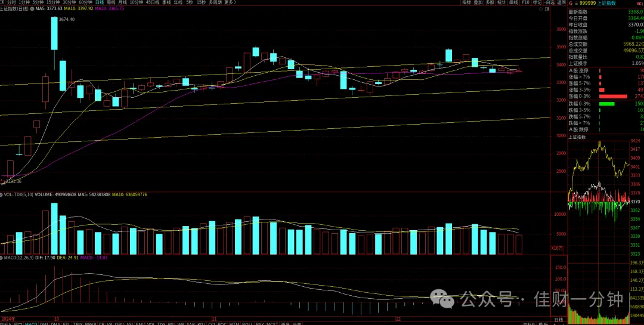Image resolution: width=644 pixels, height=325 pixels.
Task: Open the 标记 marker tool
Action: (537, 2)
